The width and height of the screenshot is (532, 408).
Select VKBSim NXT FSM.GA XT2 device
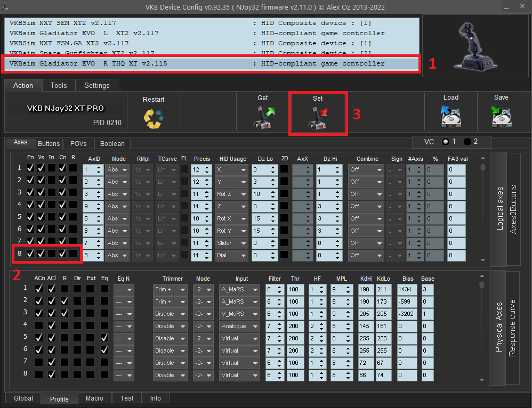click(212, 44)
